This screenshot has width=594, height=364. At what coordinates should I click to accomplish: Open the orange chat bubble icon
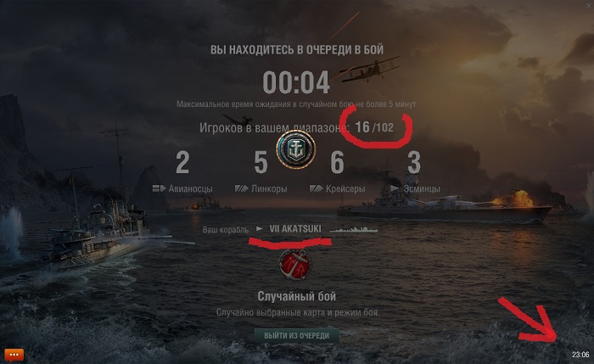pyautogui.click(x=14, y=355)
